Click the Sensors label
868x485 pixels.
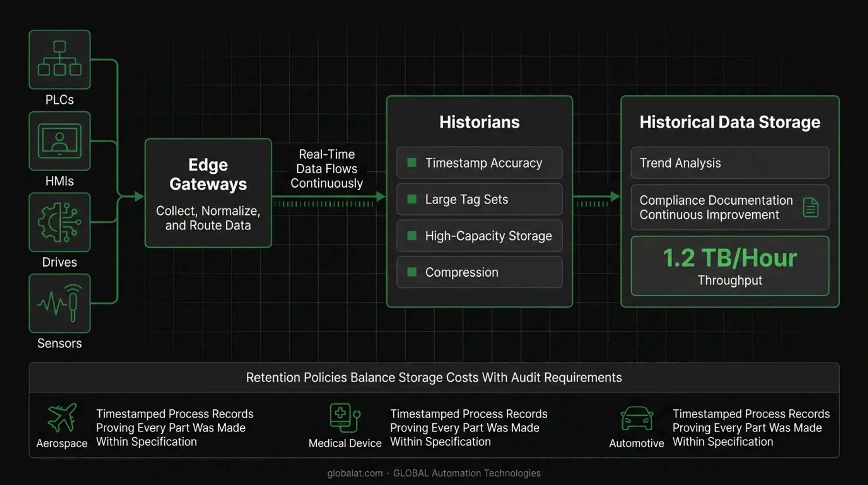tap(59, 343)
